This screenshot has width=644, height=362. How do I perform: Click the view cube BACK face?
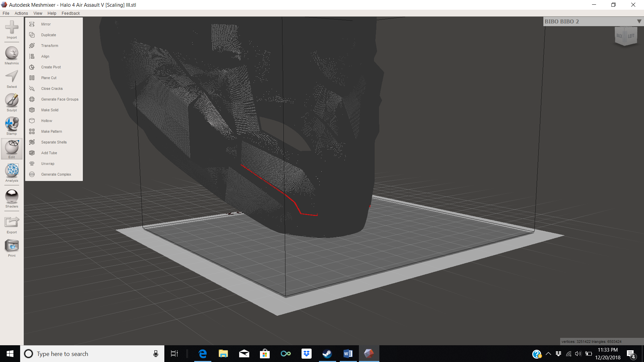(x=620, y=36)
